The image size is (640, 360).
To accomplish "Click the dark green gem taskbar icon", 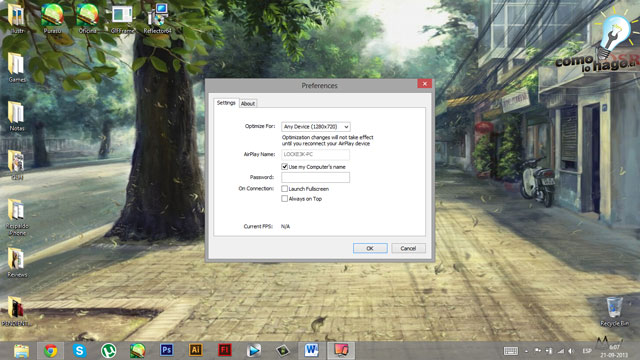I will [x=282, y=351].
